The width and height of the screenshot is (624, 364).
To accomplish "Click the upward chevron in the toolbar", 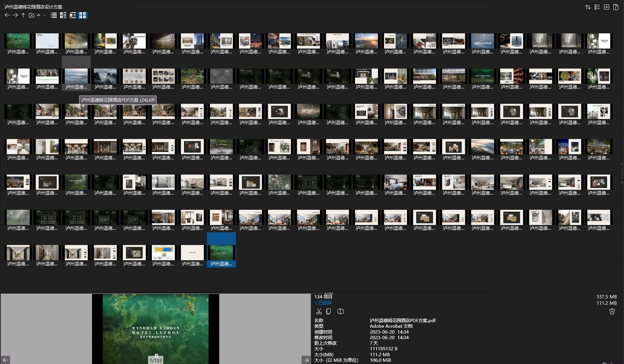I will [x=39, y=15].
